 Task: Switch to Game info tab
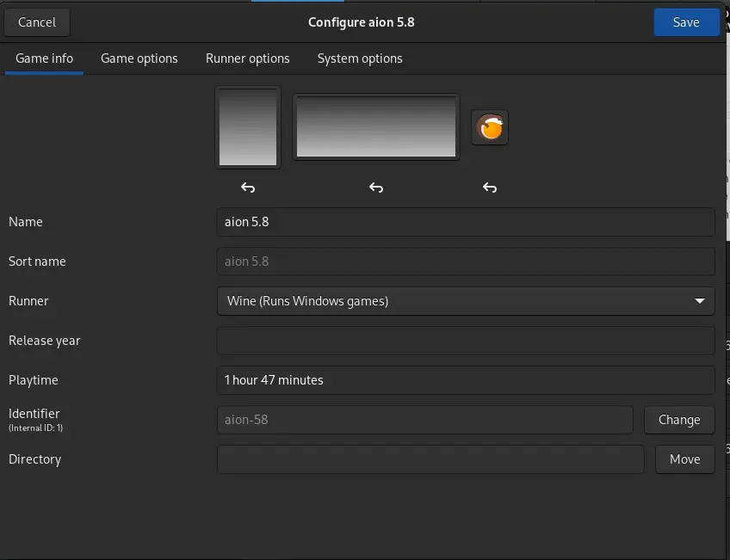pos(44,58)
